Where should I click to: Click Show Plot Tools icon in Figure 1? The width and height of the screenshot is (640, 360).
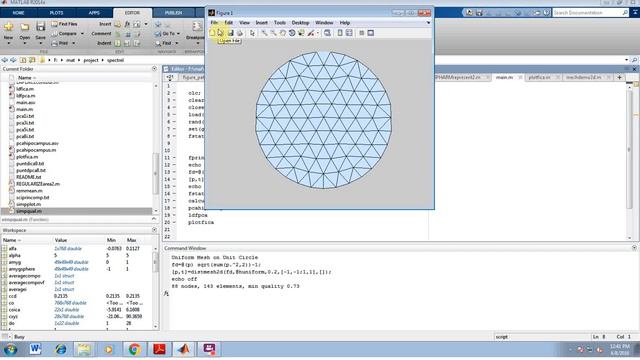371,33
